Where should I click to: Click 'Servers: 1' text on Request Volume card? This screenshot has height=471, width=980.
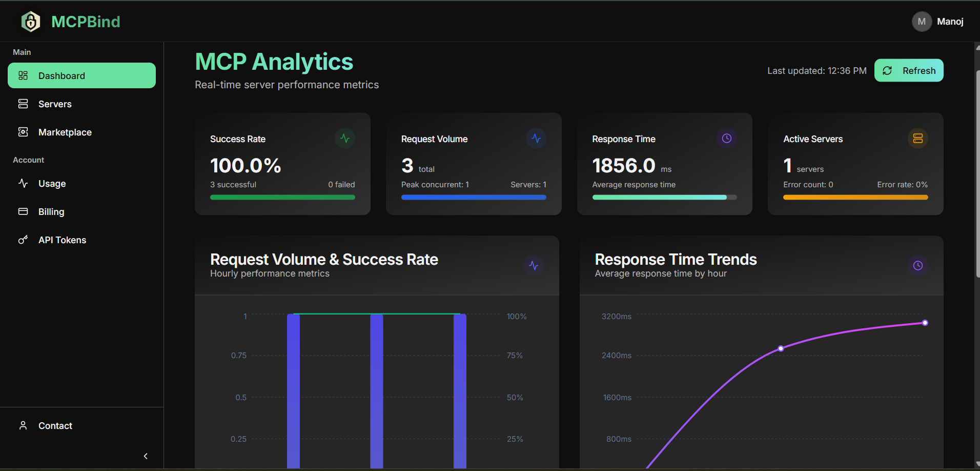(x=528, y=185)
